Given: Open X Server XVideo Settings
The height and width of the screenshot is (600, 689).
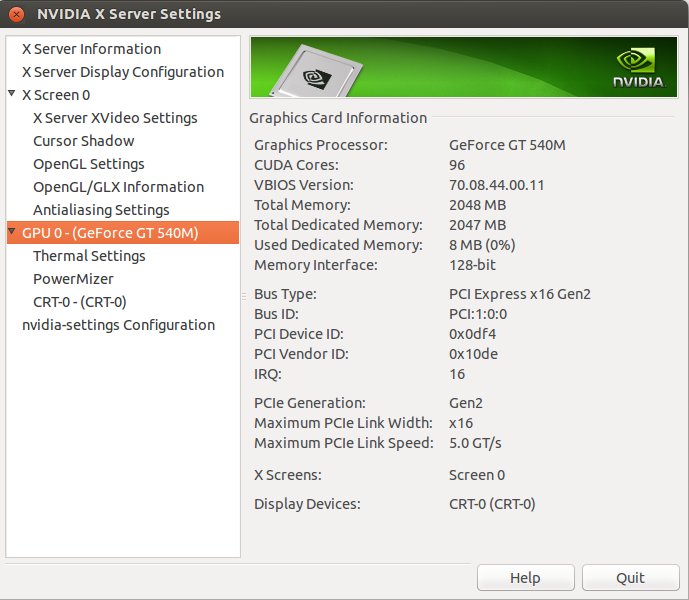Looking at the screenshot, I should pyautogui.click(x=115, y=118).
